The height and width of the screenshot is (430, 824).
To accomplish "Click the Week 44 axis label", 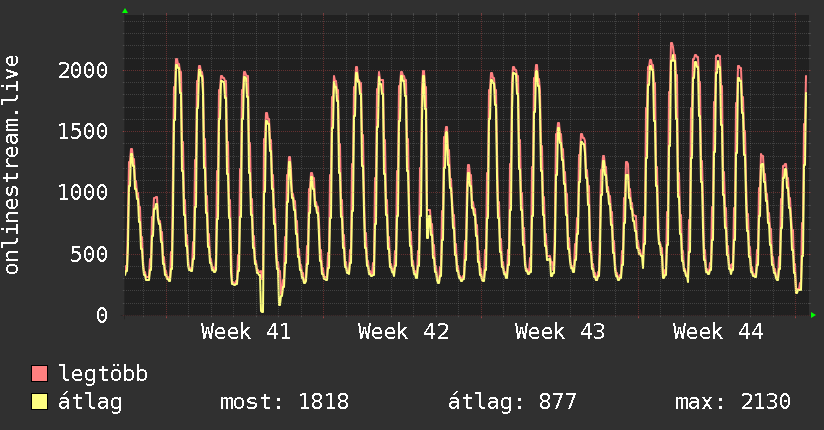I will tap(718, 332).
